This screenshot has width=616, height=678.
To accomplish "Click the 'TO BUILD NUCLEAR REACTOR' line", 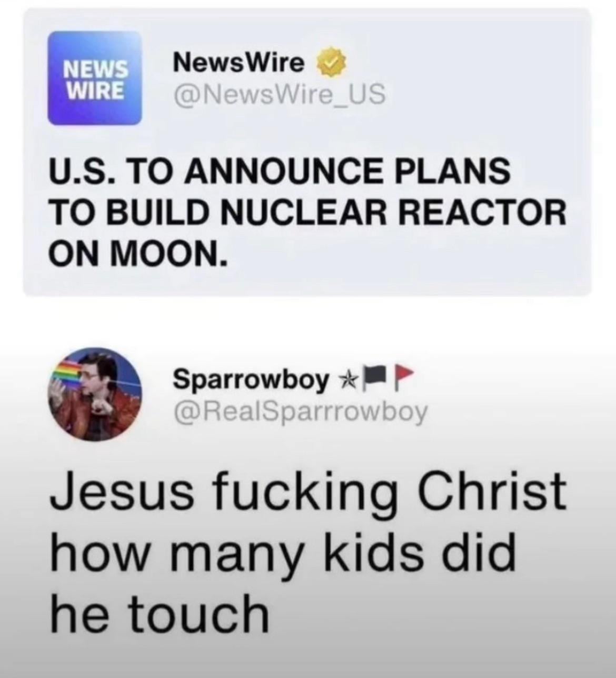I will click(x=307, y=213).
